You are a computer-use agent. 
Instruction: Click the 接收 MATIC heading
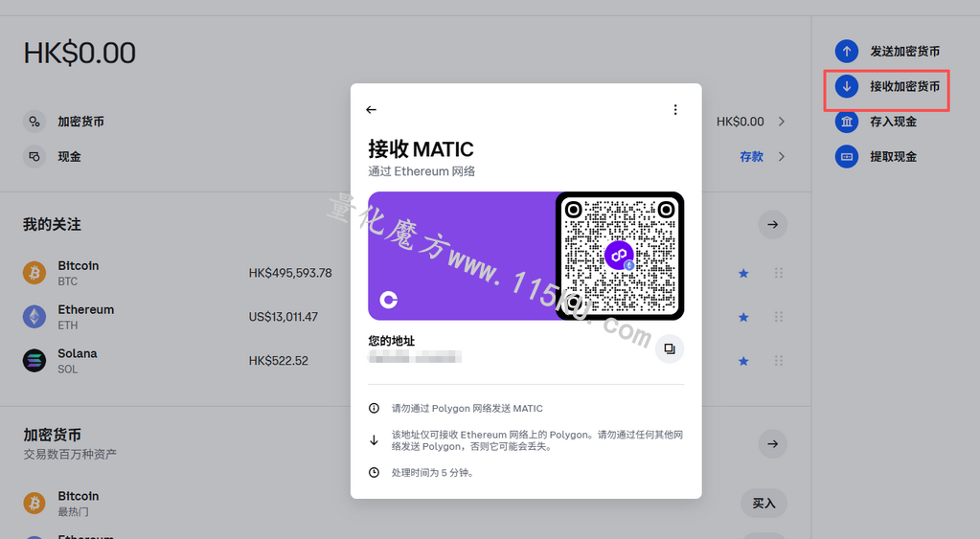tap(421, 149)
